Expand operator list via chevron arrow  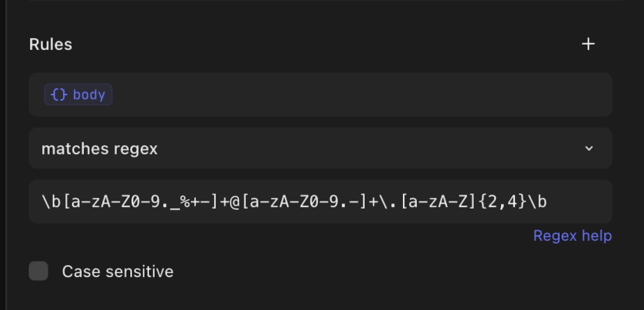589,149
